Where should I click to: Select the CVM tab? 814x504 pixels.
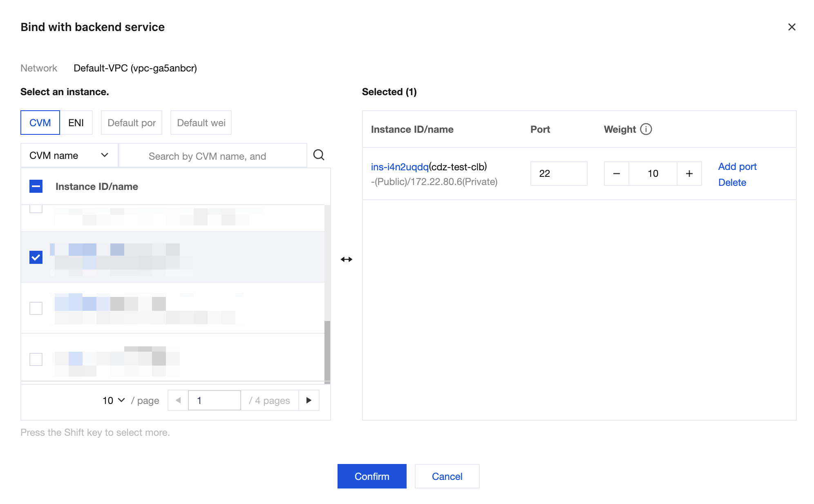click(40, 123)
